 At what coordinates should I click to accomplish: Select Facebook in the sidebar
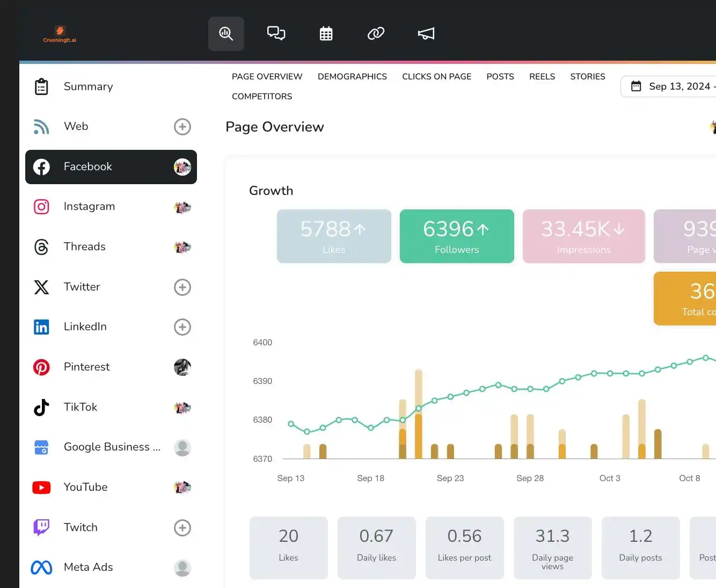tap(111, 167)
